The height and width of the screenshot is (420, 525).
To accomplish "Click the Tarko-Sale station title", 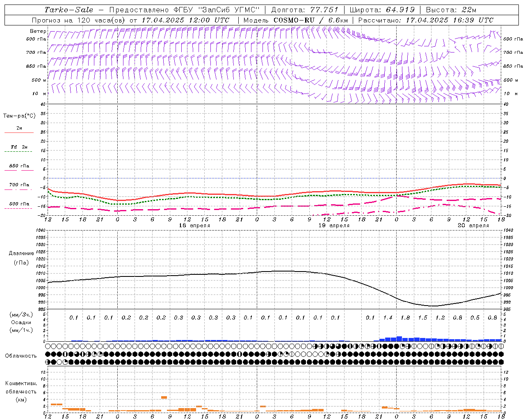I will [68, 10].
